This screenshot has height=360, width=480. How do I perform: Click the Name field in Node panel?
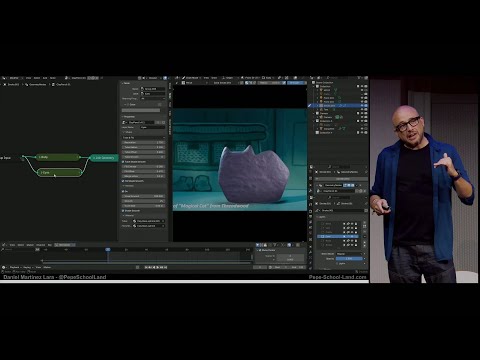point(153,89)
